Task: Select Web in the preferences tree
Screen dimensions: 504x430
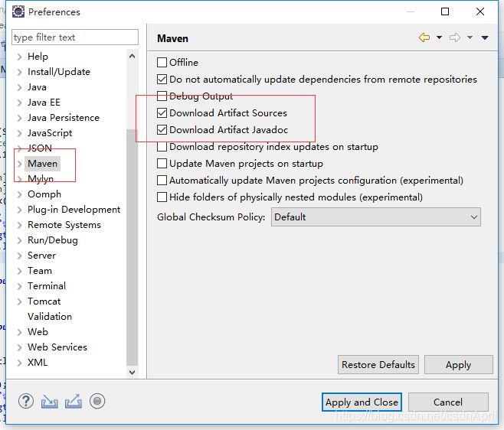Action: click(38, 332)
